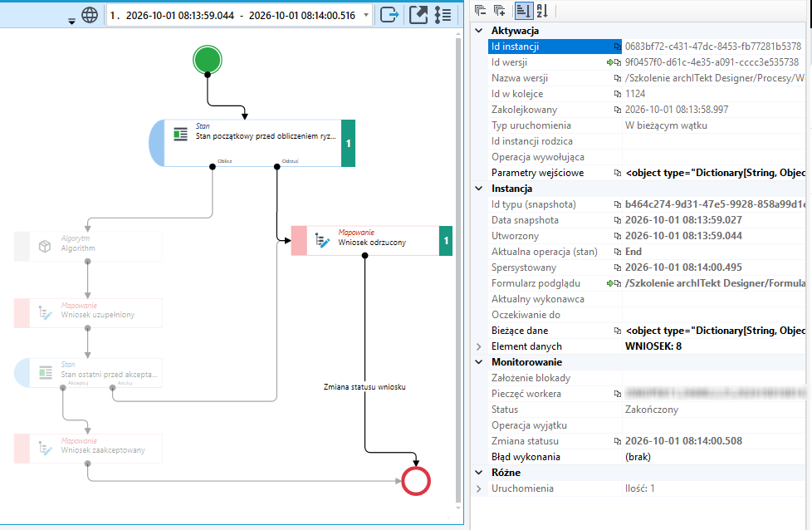Select the Stan początkowy state block
This screenshot has height=530, width=812.
click(252, 143)
